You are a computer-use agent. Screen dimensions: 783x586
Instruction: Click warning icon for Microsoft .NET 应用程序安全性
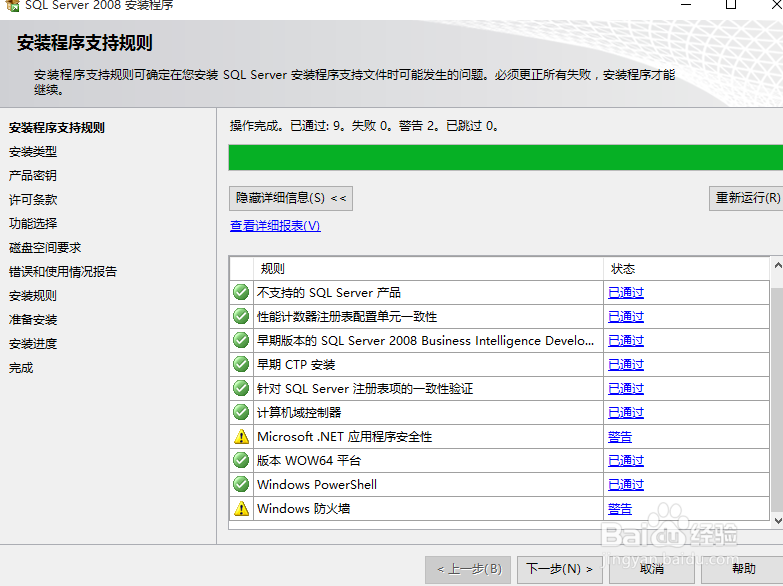pos(242,437)
